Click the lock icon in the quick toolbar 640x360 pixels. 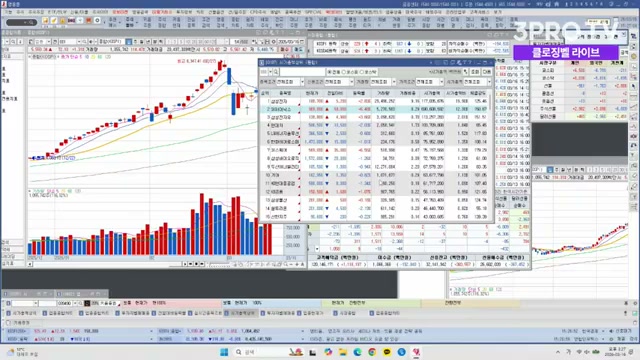(62, 21)
